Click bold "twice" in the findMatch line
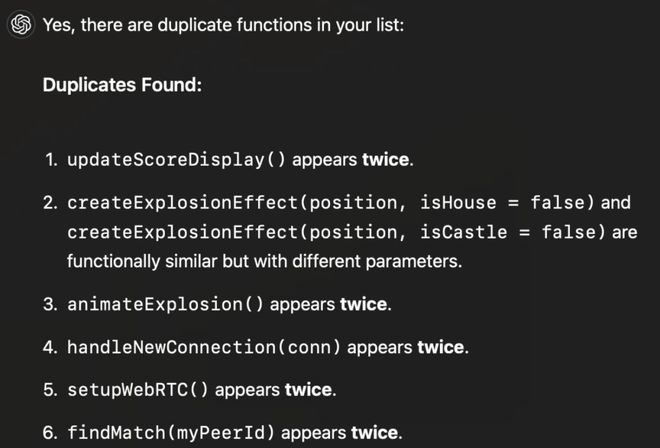 375,433
